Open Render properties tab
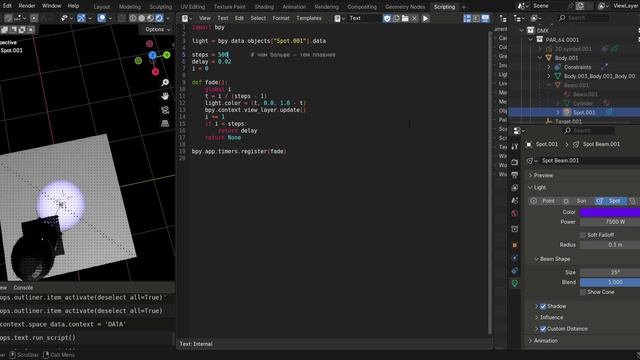 [515, 162]
